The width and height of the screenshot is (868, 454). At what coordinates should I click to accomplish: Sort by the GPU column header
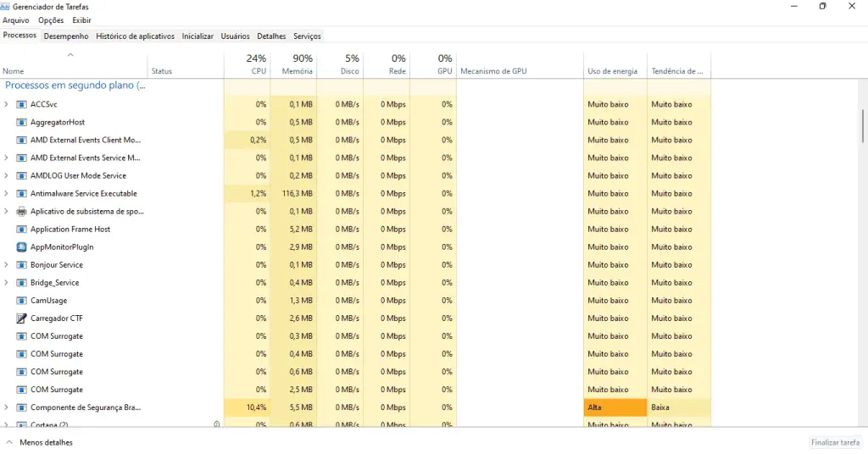tap(433, 65)
